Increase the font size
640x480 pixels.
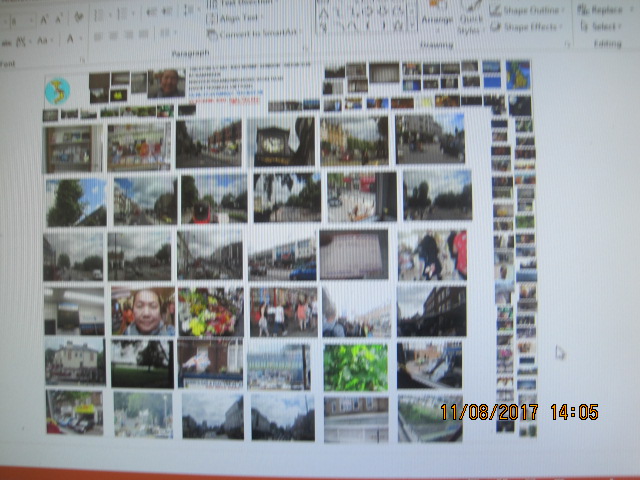click(44, 20)
